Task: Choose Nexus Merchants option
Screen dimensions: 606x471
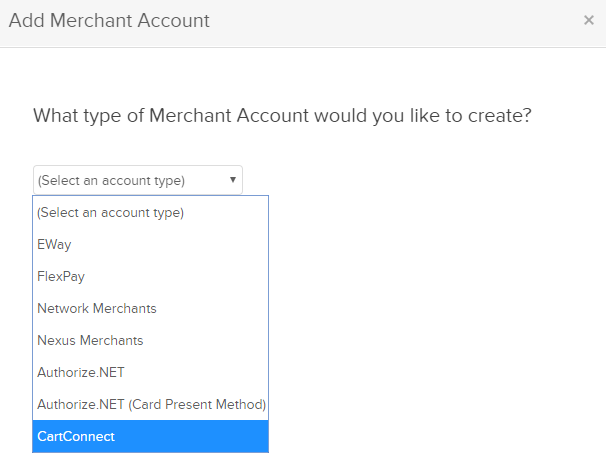Action: point(150,340)
